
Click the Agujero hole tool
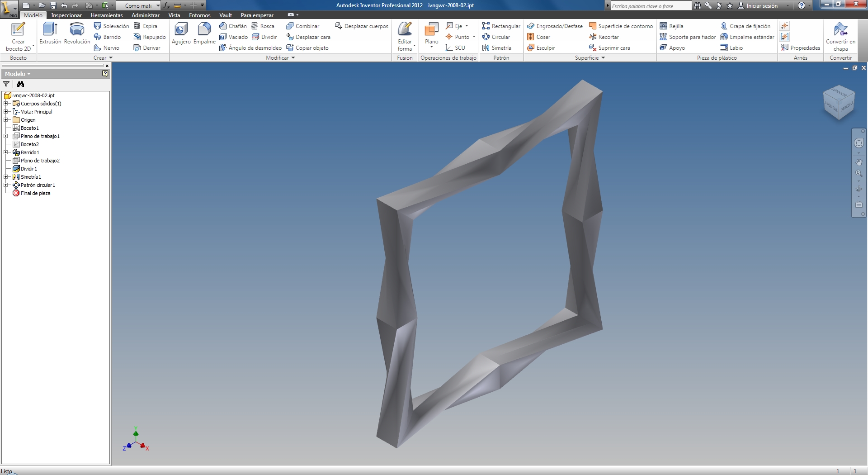tap(181, 33)
